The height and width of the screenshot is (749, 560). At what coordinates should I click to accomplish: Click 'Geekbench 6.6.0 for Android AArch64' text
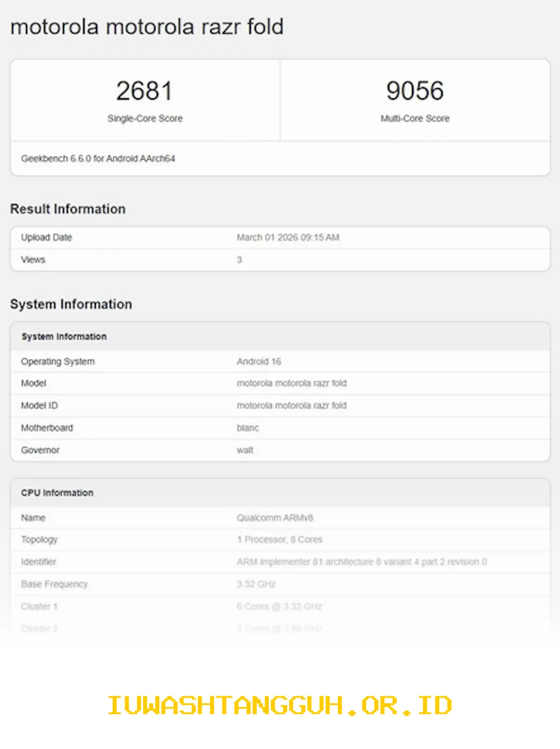click(x=98, y=159)
